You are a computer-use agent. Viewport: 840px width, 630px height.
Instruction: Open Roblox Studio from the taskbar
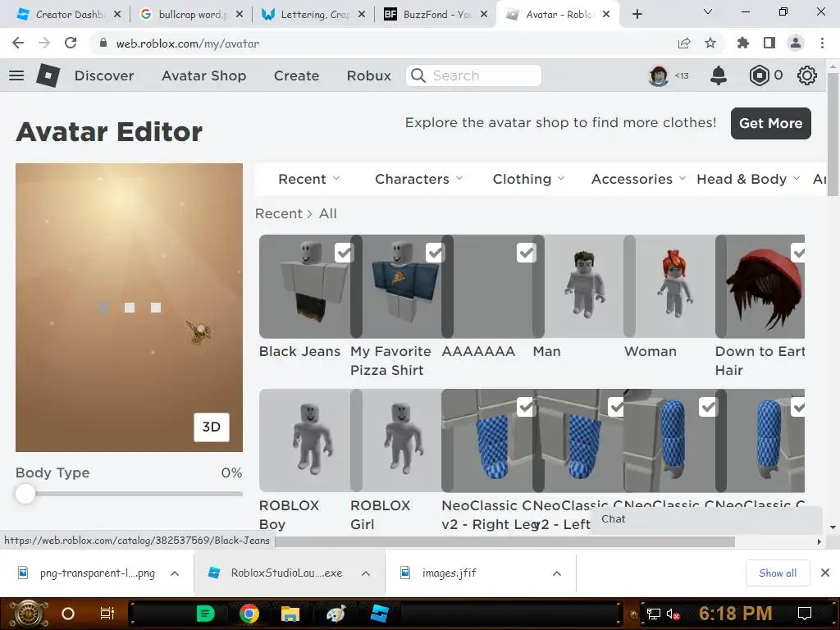point(379,614)
